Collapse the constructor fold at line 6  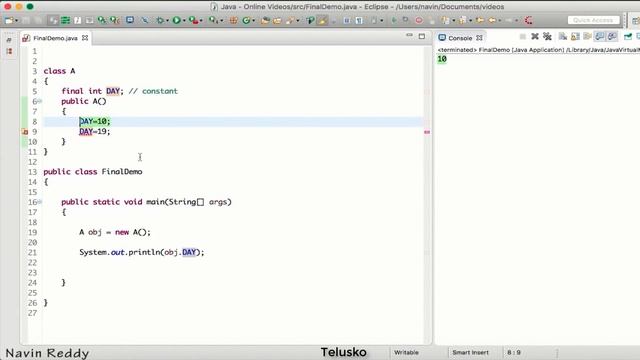(x=40, y=101)
